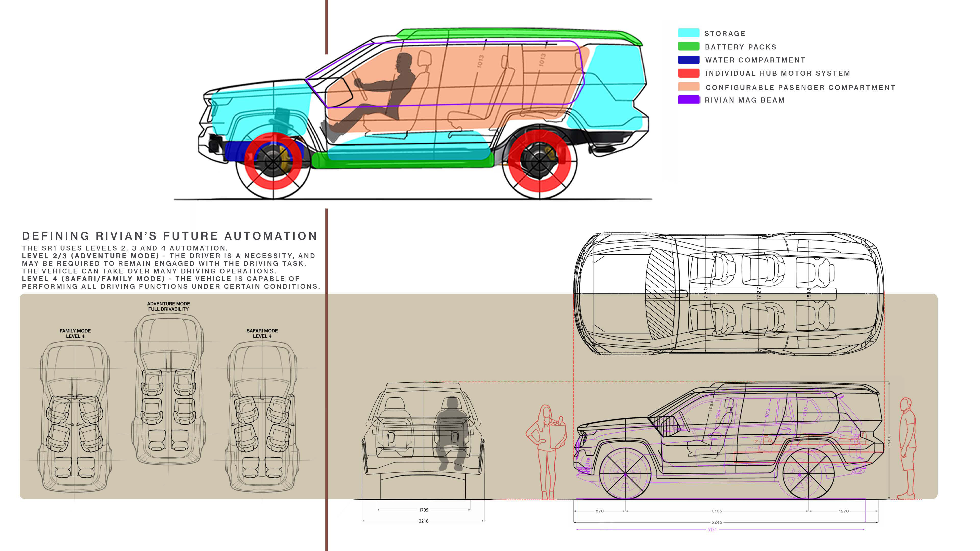
Task: Click the 'RIVIAN MAG BEAM' legend label
Action: coord(744,100)
